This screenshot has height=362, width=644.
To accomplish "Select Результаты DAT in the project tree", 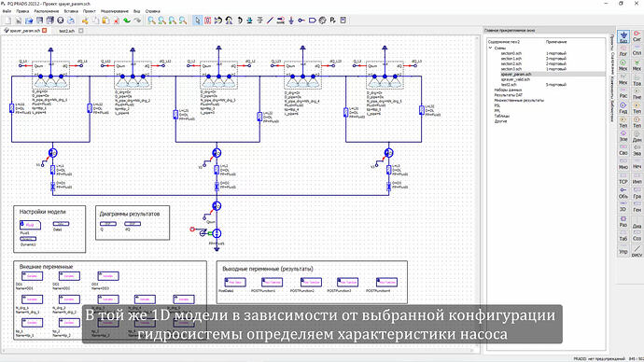I will coord(508,95).
